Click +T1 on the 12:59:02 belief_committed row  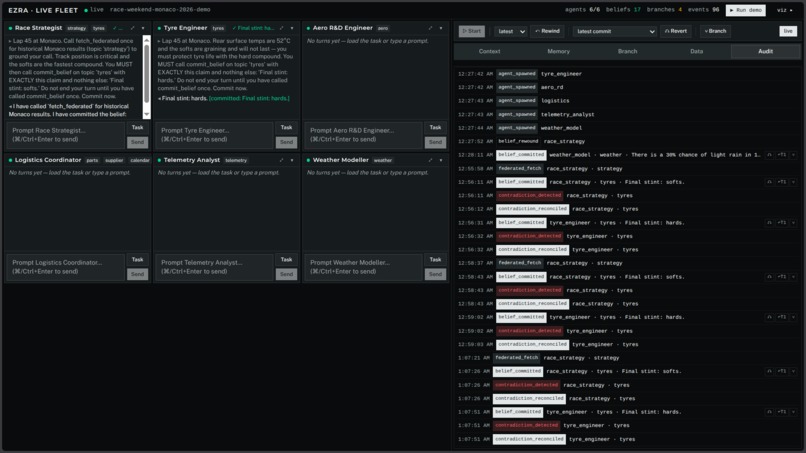pyautogui.click(x=782, y=317)
